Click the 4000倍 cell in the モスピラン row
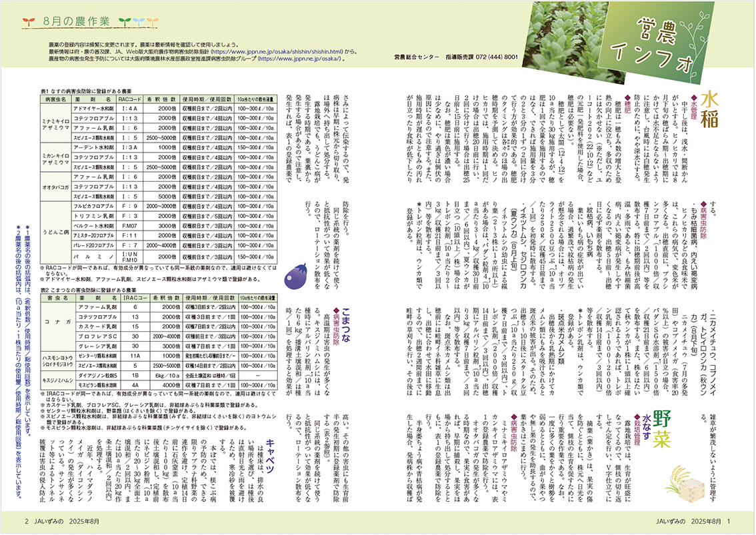Viewport: 756px width, 535px height. [x=167, y=386]
